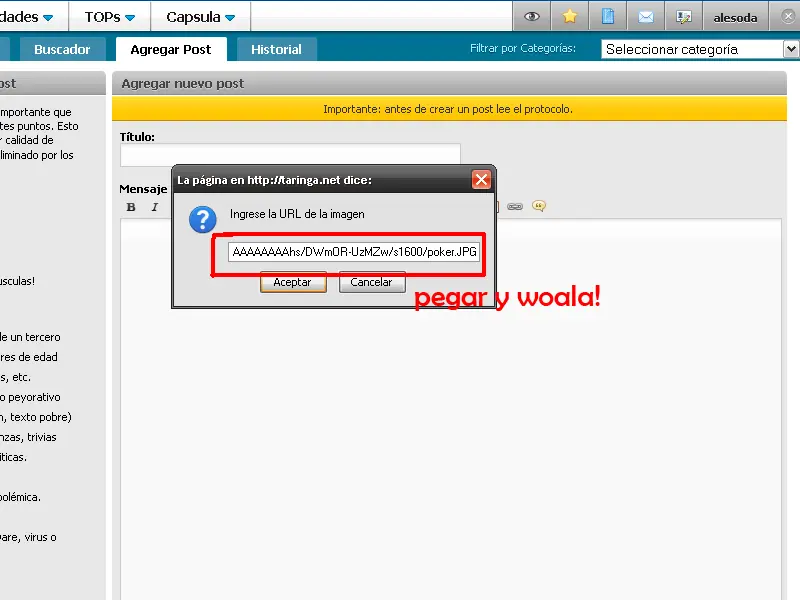
Task: Switch to the Historial tab
Action: (277, 49)
